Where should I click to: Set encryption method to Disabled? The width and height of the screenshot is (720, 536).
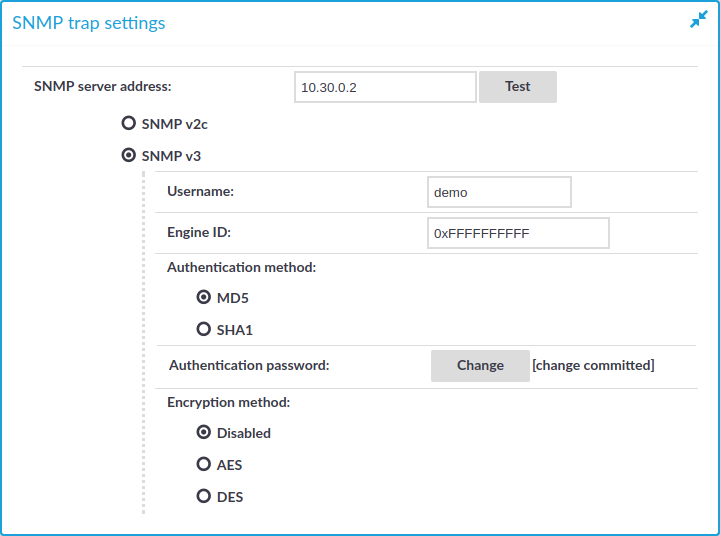pos(204,433)
